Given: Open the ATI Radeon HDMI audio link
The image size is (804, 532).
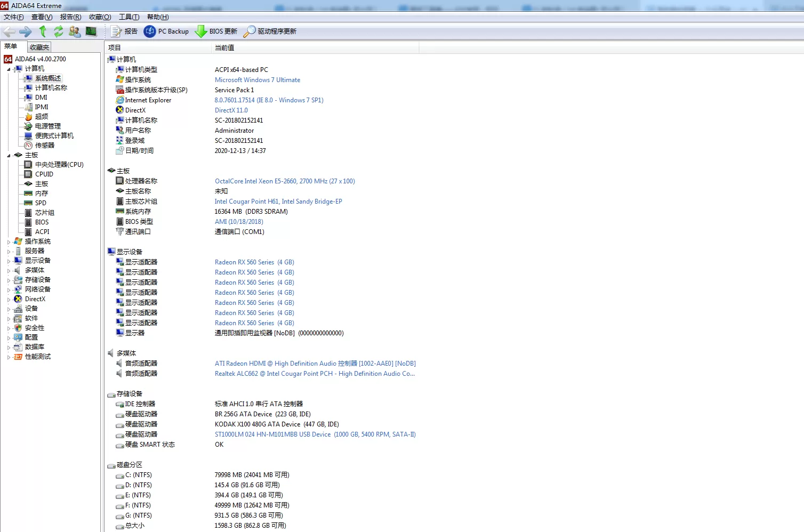Looking at the screenshot, I should point(315,364).
